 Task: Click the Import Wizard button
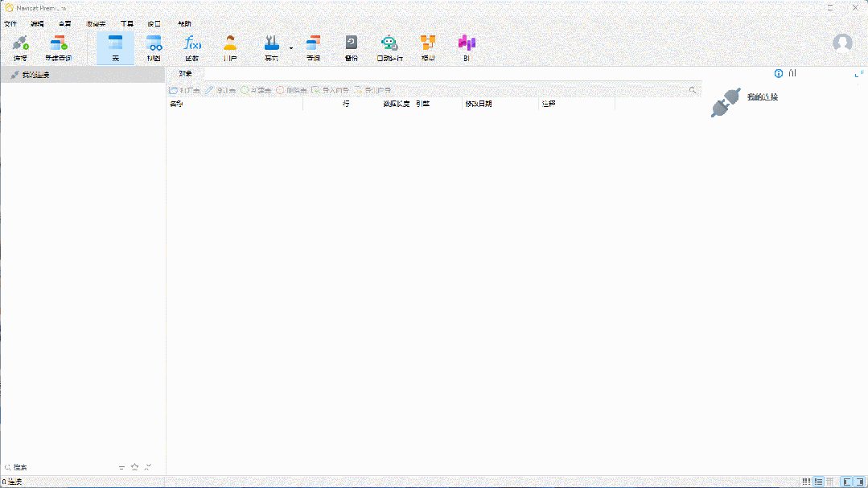331,90
